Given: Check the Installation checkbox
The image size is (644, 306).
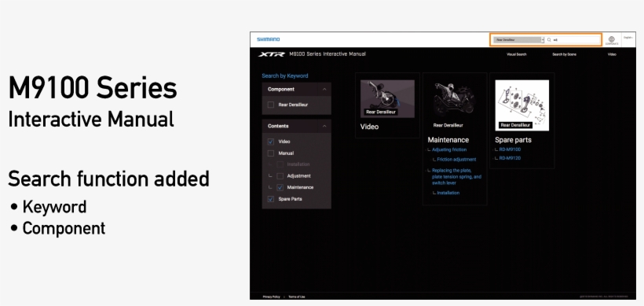Looking at the screenshot, I should tap(280, 164).
